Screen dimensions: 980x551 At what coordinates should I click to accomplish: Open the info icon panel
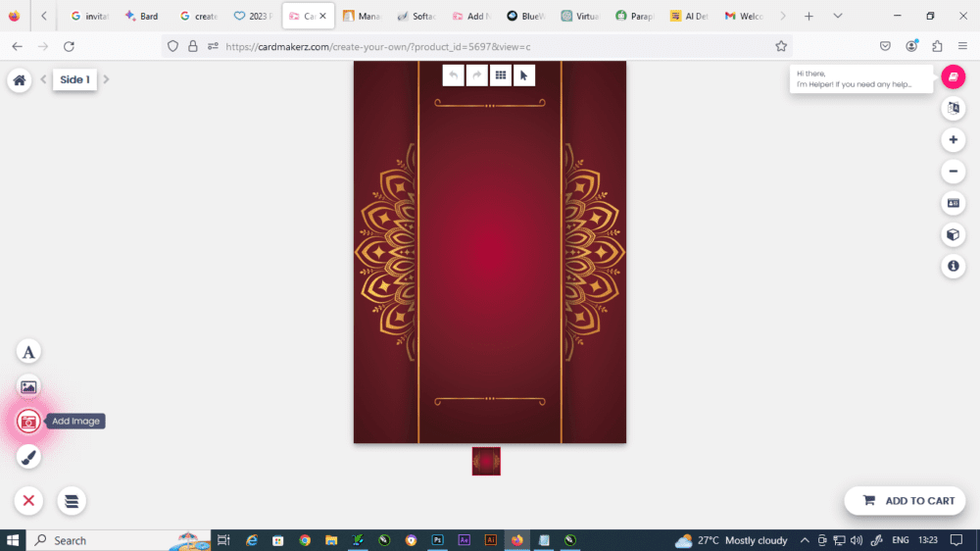pyautogui.click(x=953, y=266)
